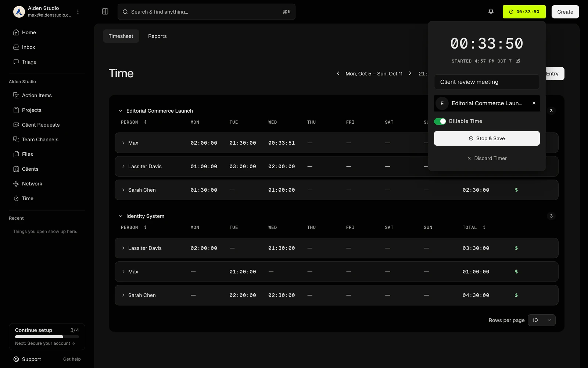Click the Create button
The image size is (588, 368).
pyautogui.click(x=565, y=12)
